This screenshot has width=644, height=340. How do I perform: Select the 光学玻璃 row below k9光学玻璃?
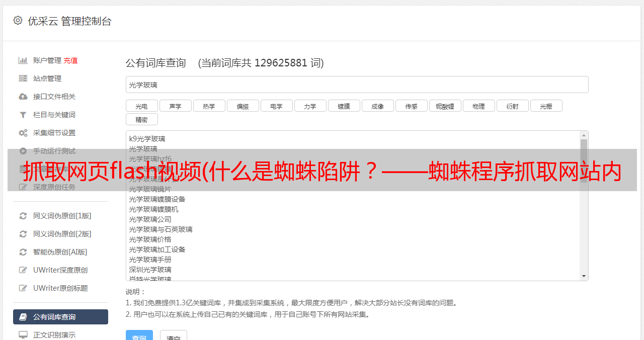click(x=143, y=149)
